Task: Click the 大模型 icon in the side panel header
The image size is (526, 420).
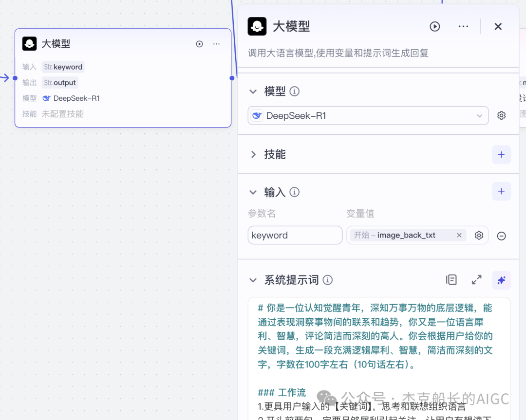Action: [x=257, y=26]
